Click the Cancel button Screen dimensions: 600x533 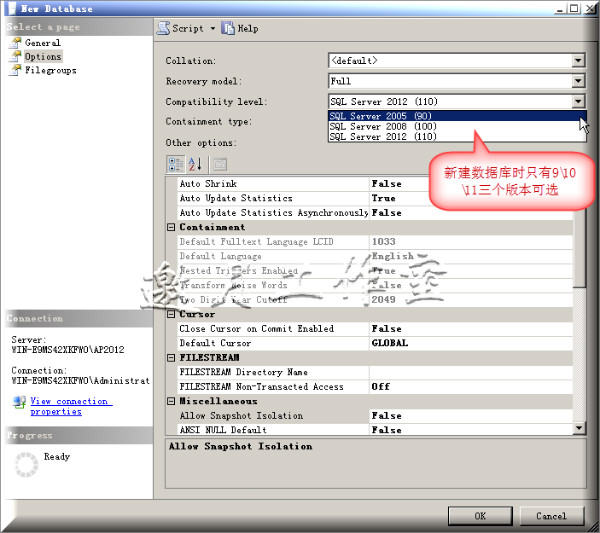551,516
